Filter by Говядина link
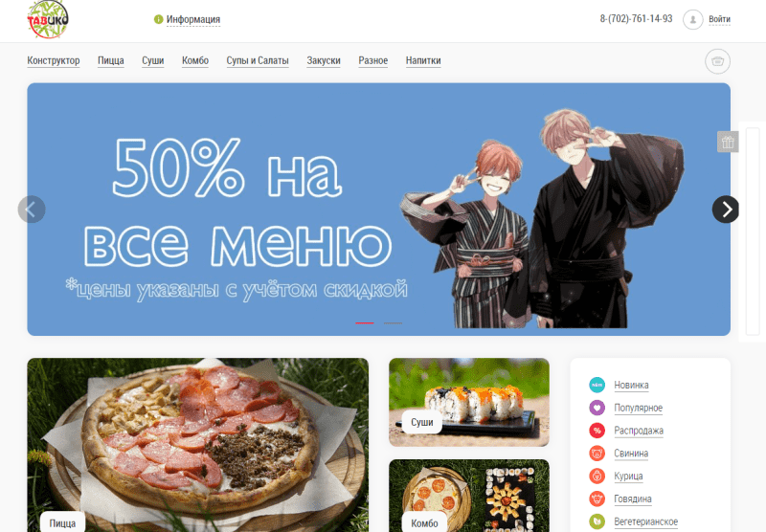Viewport: 766px width, 532px height. pos(633,499)
